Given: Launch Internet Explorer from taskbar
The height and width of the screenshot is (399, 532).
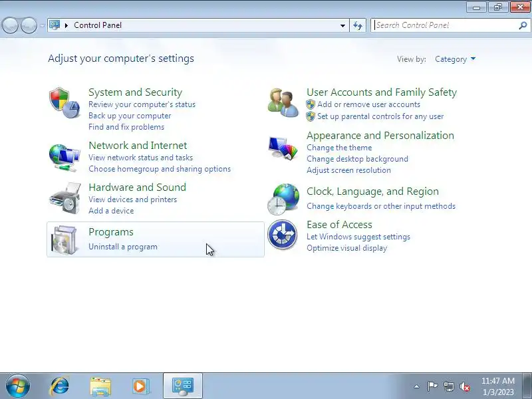Looking at the screenshot, I should coord(59,386).
